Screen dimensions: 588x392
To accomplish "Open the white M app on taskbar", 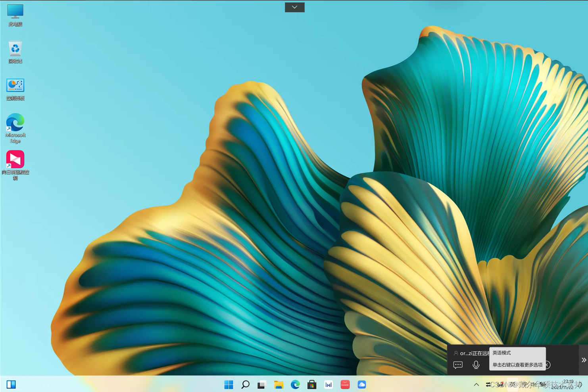I will tap(329, 384).
